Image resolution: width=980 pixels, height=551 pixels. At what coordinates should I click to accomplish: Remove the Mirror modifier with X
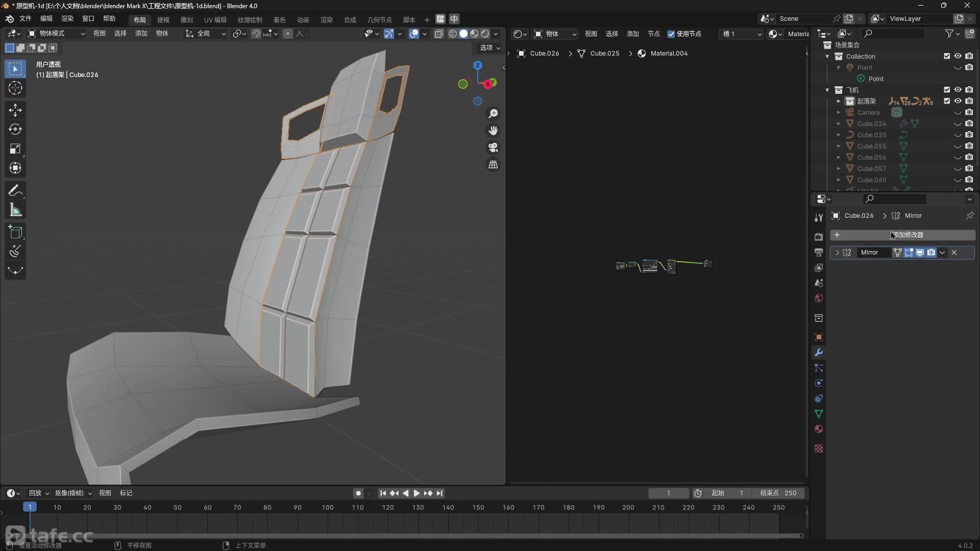pyautogui.click(x=954, y=253)
